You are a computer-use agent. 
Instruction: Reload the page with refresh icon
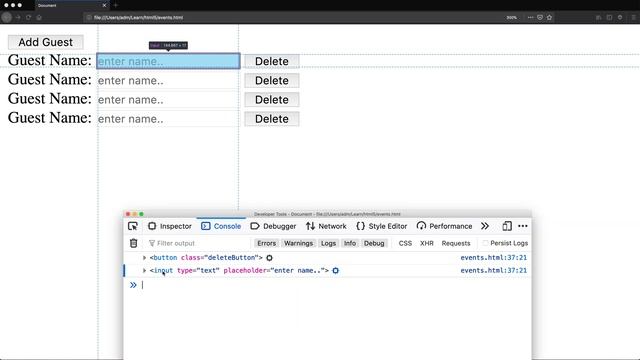(x=28, y=18)
